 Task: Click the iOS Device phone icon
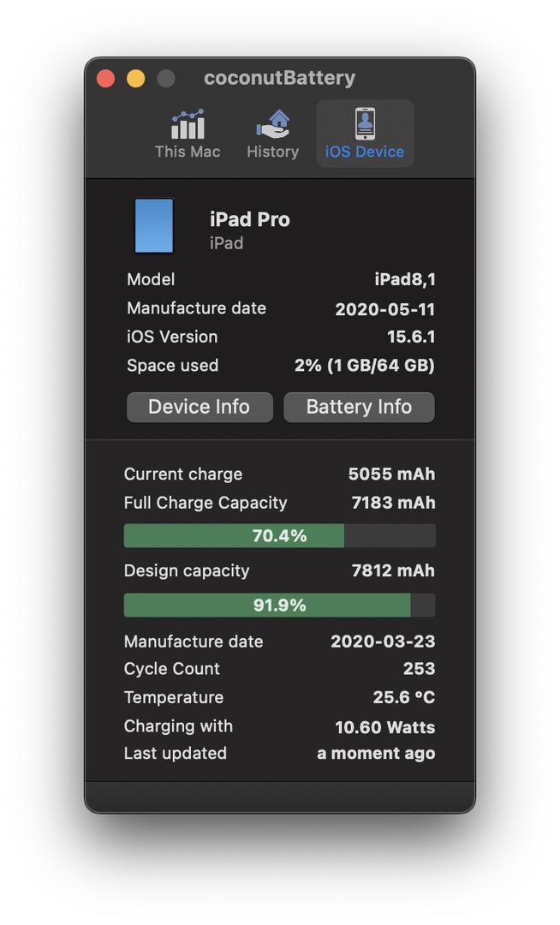pyautogui.click(x=365, y=123)
